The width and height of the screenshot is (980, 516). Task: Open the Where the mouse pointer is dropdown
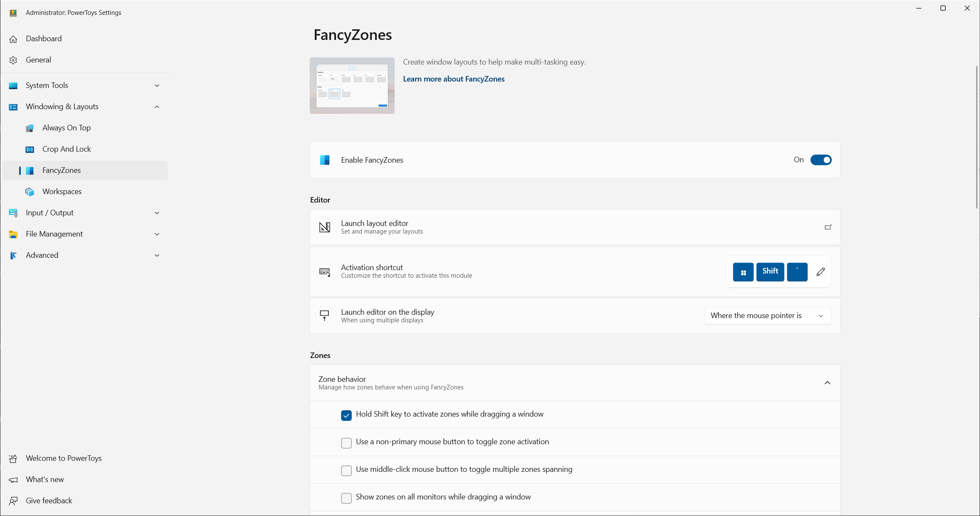pyautogui.click(x=767, y=316)
